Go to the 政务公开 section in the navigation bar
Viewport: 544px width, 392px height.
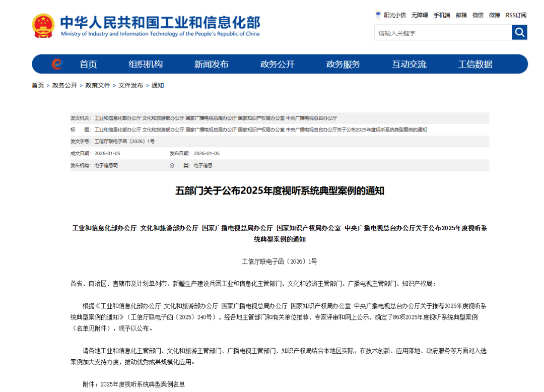(x=278, y=64)
